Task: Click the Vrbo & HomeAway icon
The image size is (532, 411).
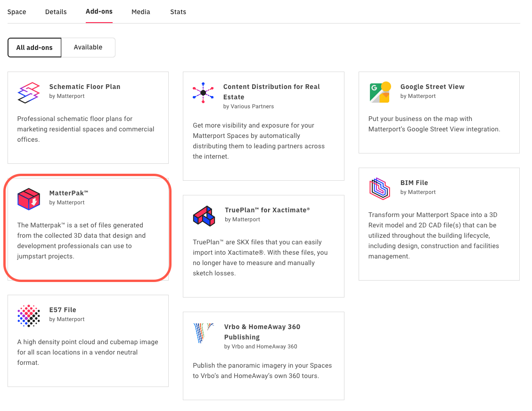Action: [x=204, y=333]
